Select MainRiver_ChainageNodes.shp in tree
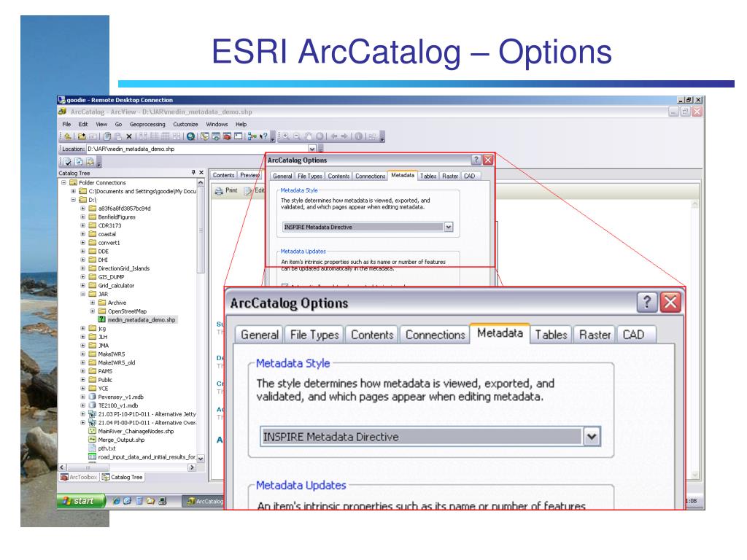The width and height of the screenshot is (747, 560). click(136, 432)
